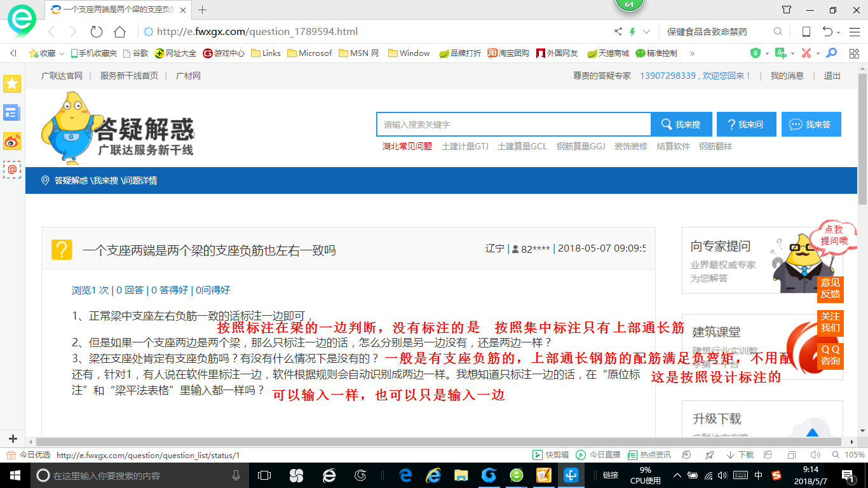Open the 淘宝团购 bookmark
The height and width of the screenshot is (488, 868).
(508, 53)
